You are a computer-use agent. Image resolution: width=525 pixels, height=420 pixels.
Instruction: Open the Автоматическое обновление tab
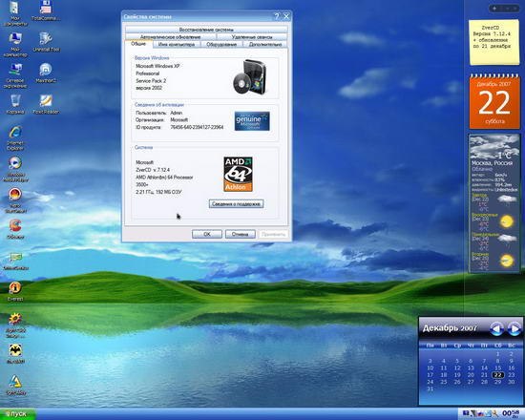tap(171, 37)
